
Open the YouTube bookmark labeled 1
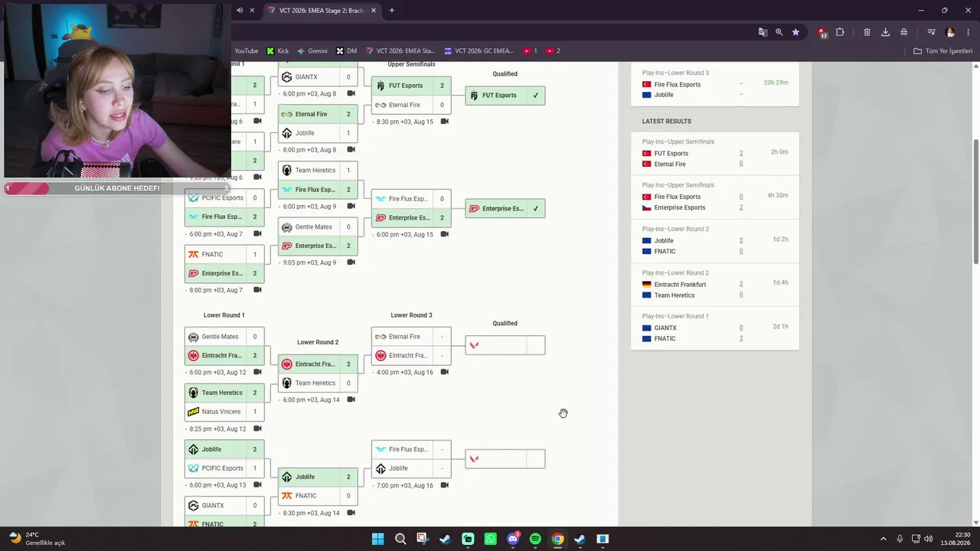[531, 51]
